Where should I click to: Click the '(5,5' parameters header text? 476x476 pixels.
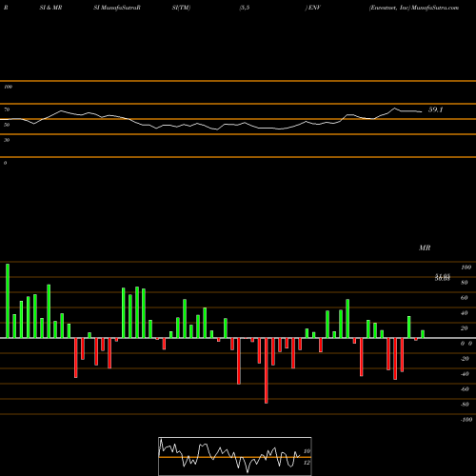click(x=245, y=8)
